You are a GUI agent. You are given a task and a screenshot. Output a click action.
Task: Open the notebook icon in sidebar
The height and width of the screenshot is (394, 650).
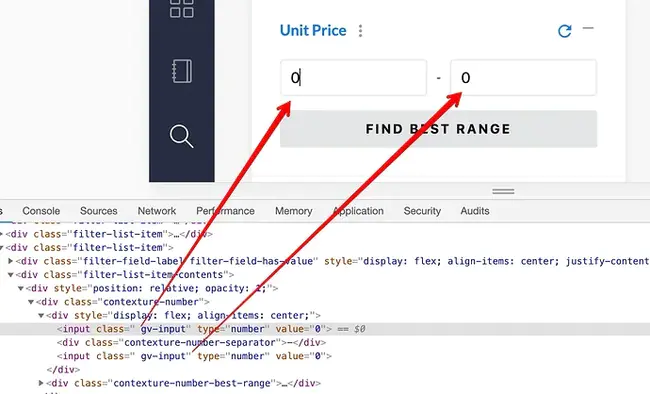pyautogui.click(x=182, y=71)
